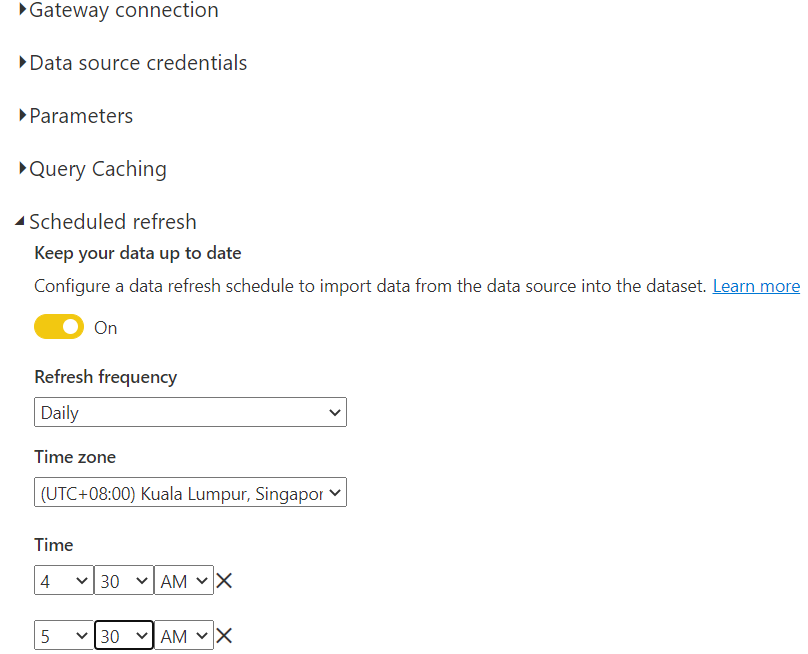Open AM/PM dropdown for 4:30 time

[x=184, y=581]
